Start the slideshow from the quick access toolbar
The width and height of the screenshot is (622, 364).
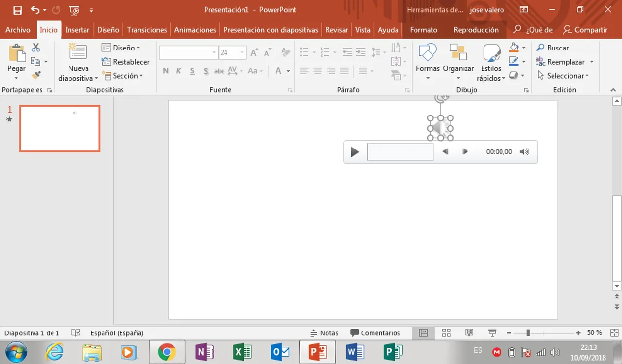pyautogui.click(x=74, y=10)
